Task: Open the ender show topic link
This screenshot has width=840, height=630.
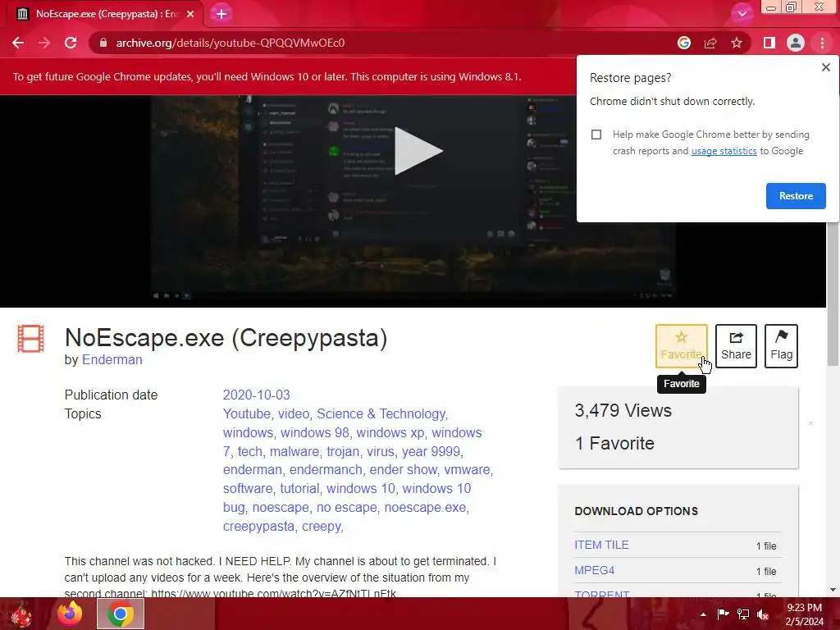Action: (403, 470)
